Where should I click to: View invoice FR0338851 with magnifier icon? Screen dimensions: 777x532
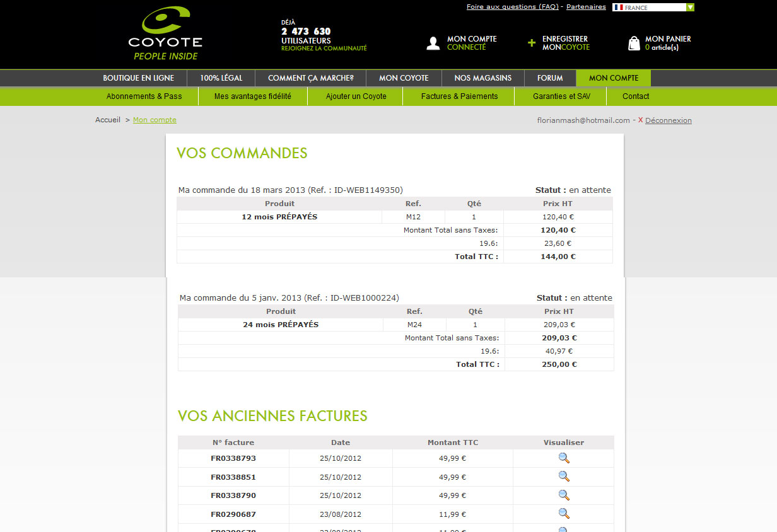tap(564, 477)
